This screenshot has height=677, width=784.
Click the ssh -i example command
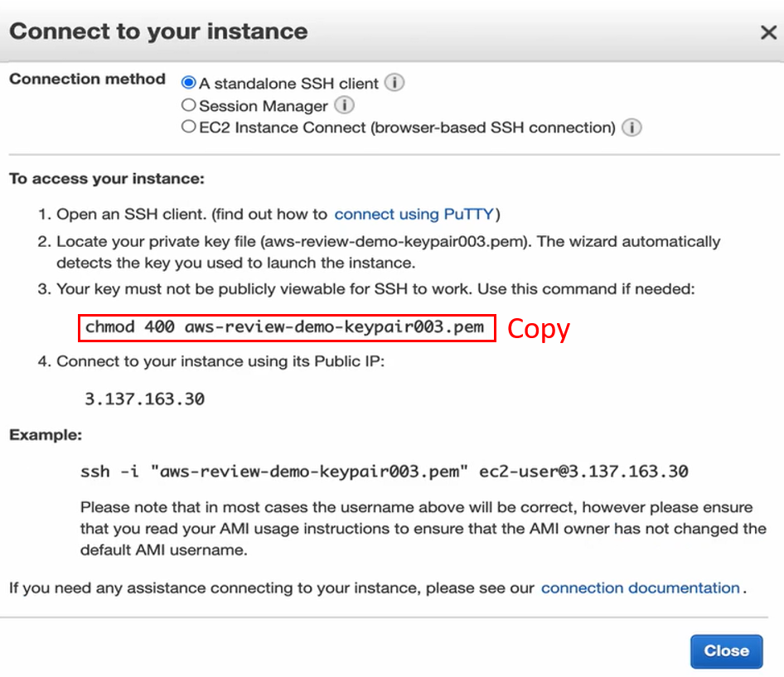pyautogui.click(x=384, y=471)
